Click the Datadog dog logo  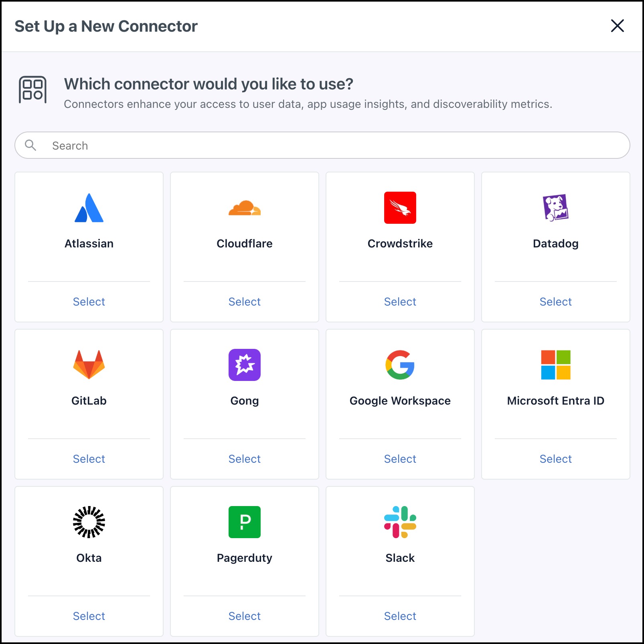pos(555,208)
